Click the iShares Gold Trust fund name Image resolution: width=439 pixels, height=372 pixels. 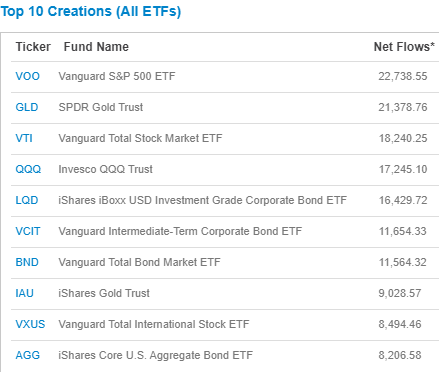pos(104,293)
